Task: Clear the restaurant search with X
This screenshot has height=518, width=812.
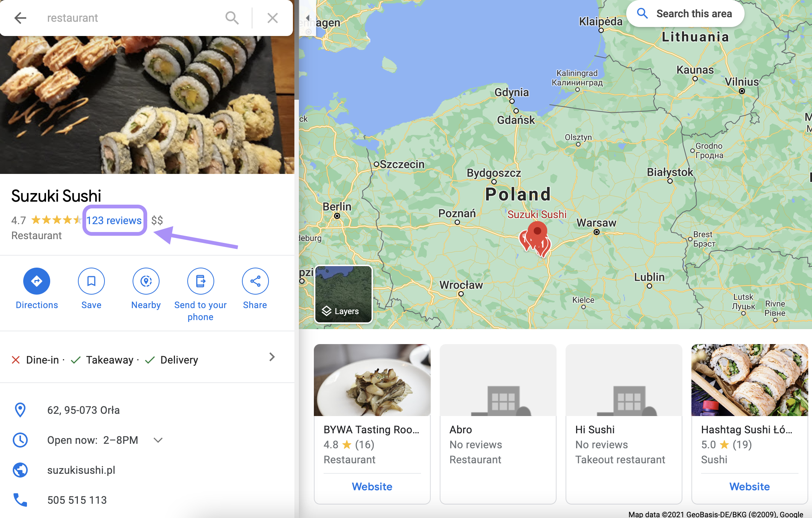Action: [273, 18]
